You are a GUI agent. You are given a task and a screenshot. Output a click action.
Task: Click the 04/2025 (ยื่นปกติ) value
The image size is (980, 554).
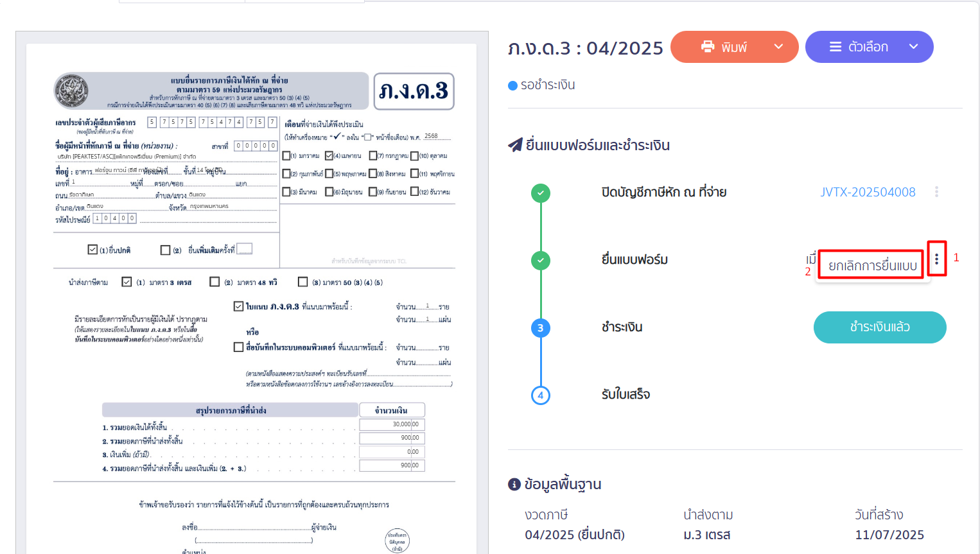[x=575, y=535]
